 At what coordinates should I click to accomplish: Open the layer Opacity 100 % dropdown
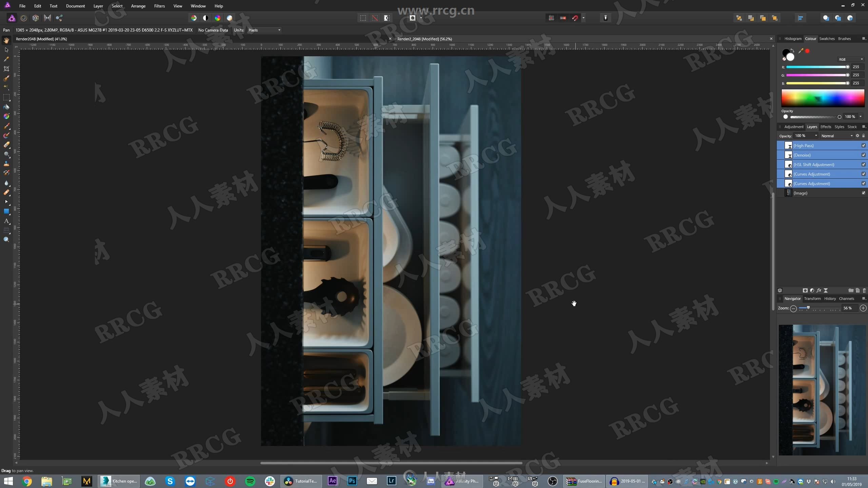(806, 136)
